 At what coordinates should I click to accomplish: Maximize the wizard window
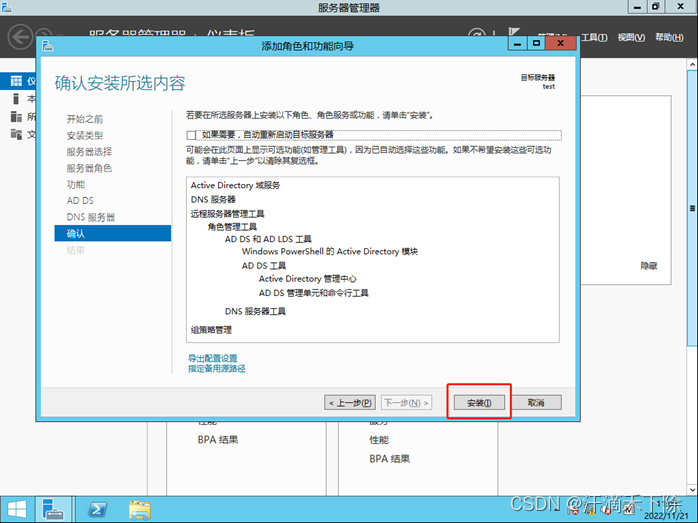point(536,43)
